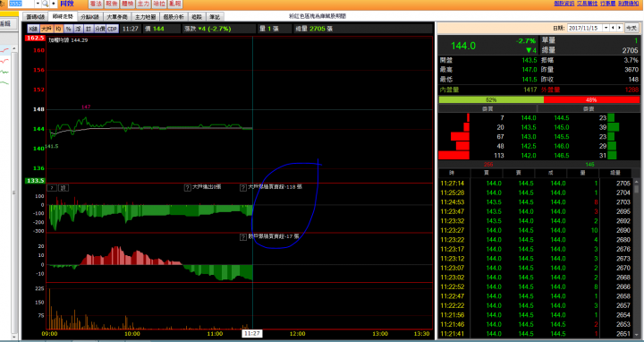Screen dimensions: 644x342
Task: Toggle the % percent scale button
Action: (x=68, y=29)
